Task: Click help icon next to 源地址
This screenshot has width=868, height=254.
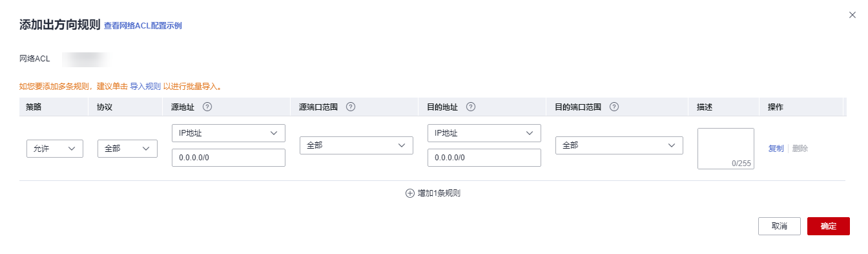Action: tap(207, 107)
